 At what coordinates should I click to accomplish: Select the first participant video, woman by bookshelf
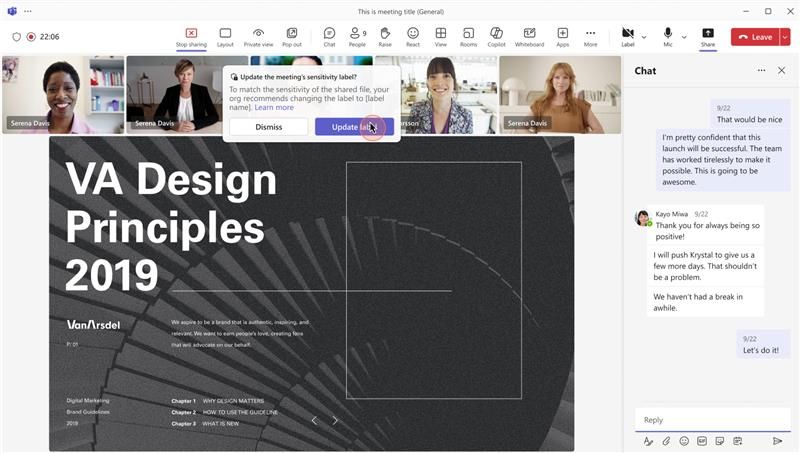click(63, 95)
